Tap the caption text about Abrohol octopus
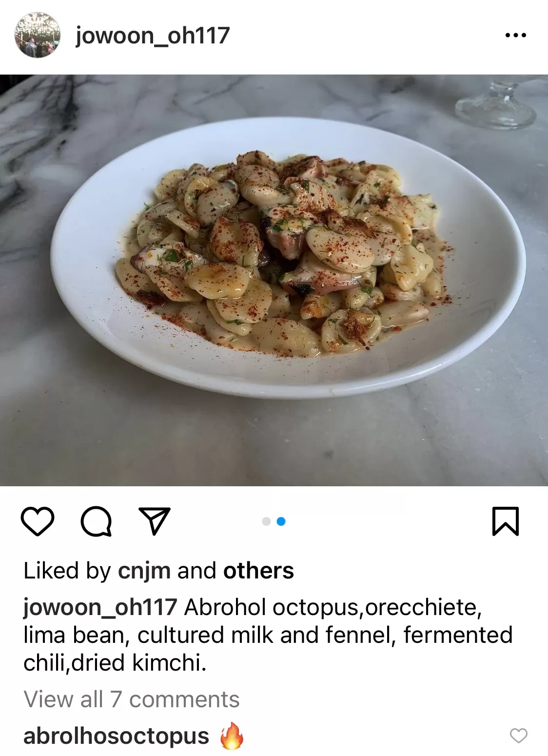 click(x=268, y=635)
